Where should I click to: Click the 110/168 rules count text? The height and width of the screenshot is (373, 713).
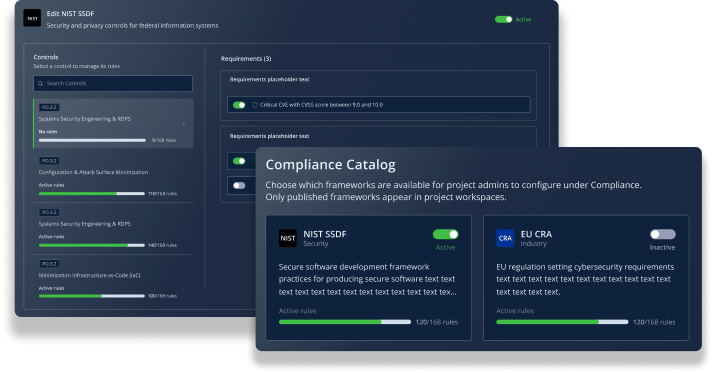[162, 194]
